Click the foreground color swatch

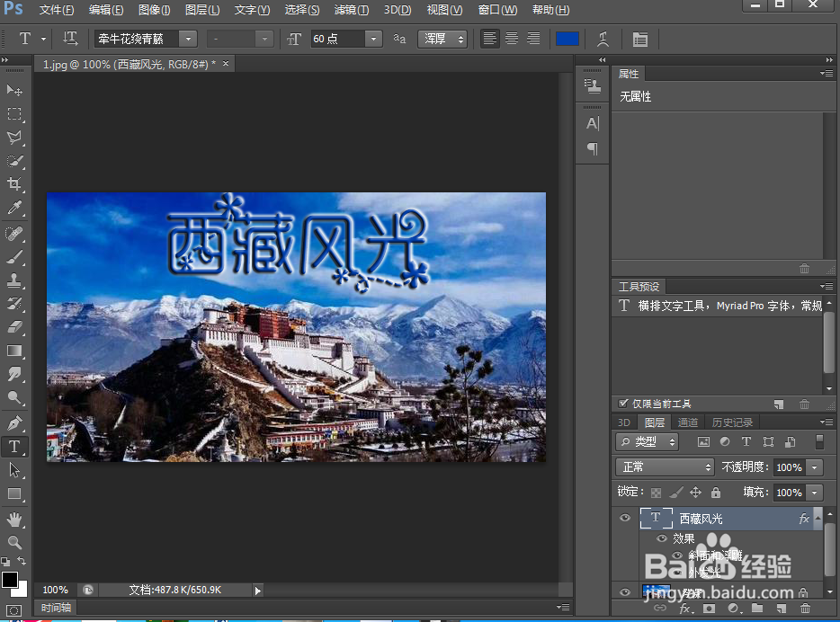pyautogui.click(x=9, y=580)
